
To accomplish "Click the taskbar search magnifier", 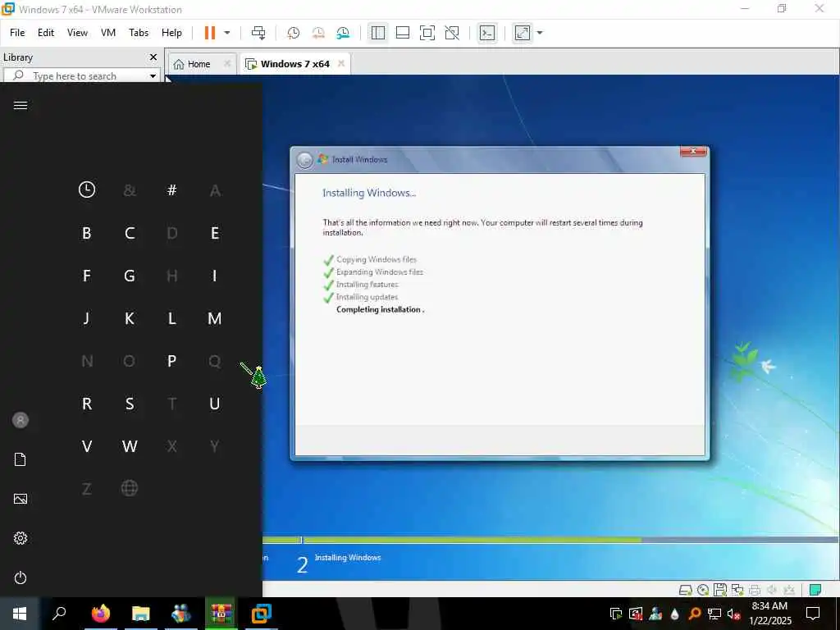I will coord(59,614).
